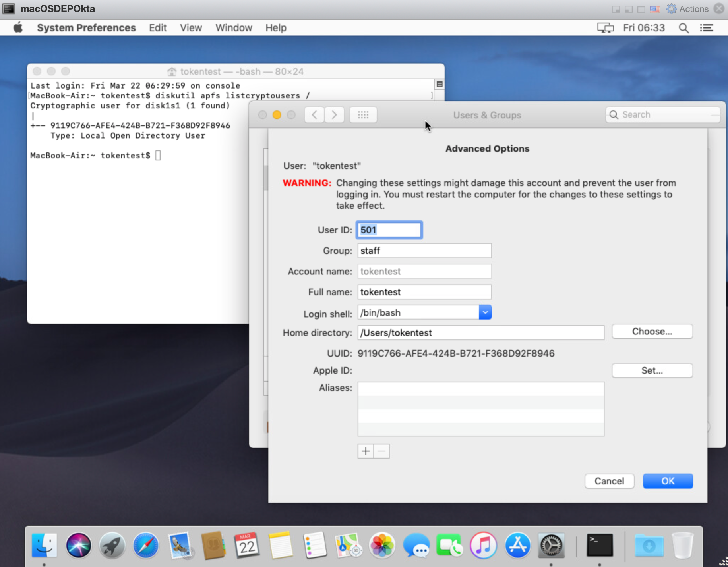The image size is (728, 567).
Task: Click the Group field containing staff
Action: tap(424, 251)
